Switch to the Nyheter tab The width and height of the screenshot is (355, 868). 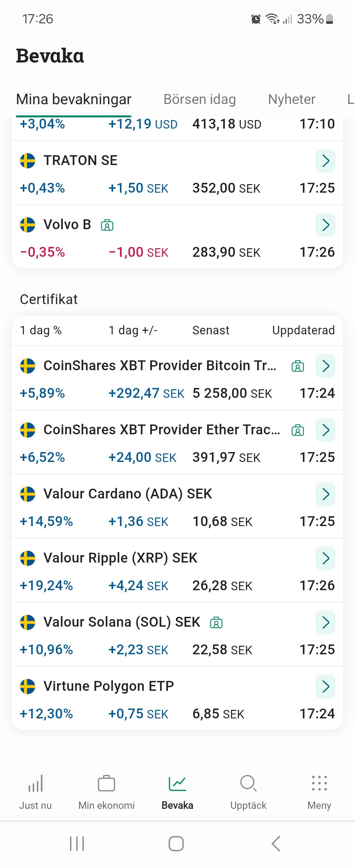pyautogui.click(x=292, y=99)
